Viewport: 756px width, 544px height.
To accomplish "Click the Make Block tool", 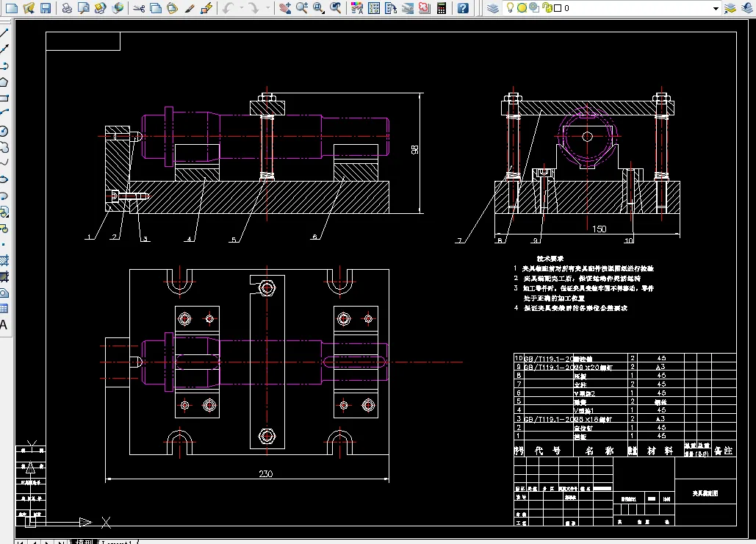I will click(4, 228).
